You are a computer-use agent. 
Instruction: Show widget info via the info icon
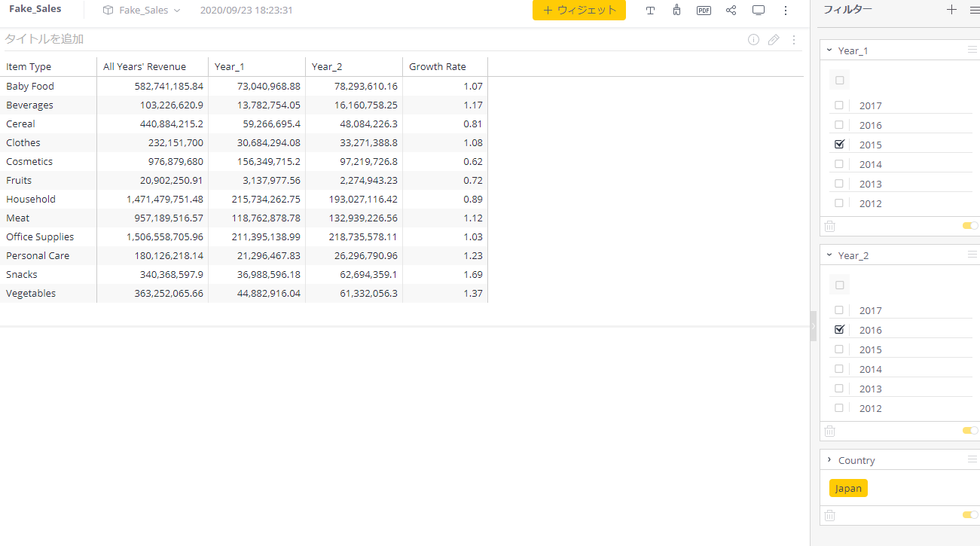click(x=753, y=40)
